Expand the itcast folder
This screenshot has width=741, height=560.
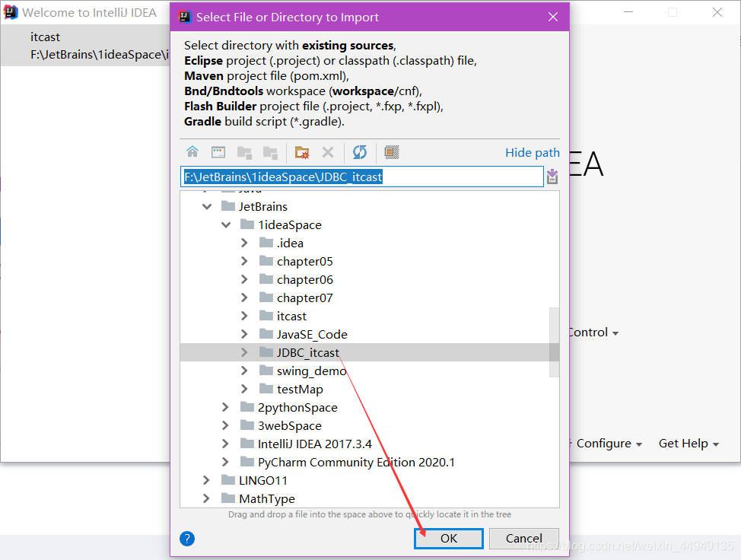tap(244, 317)
